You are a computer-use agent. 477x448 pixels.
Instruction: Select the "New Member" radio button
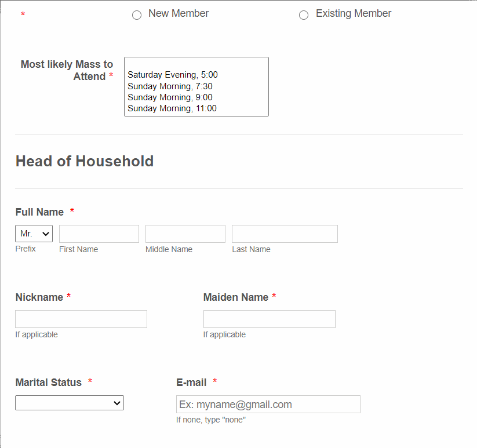137,14
